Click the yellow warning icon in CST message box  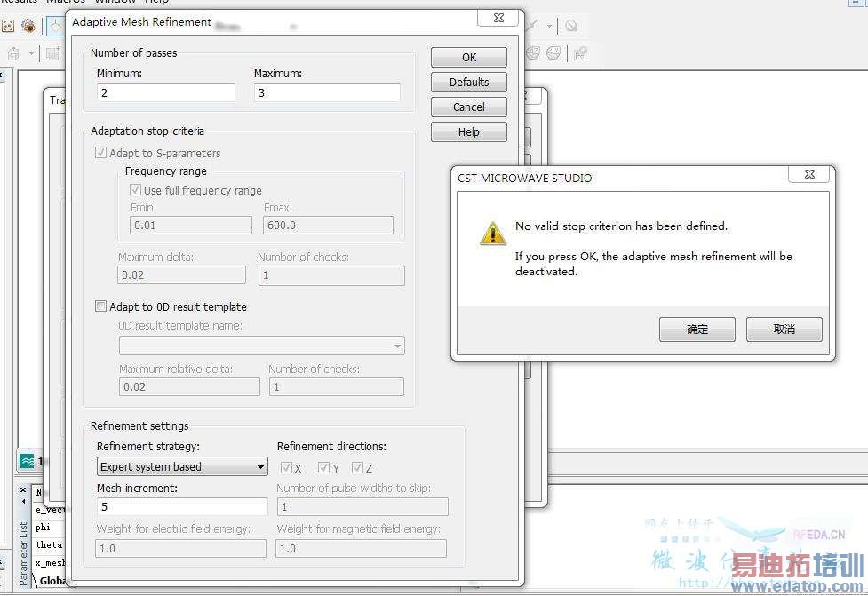point(492,233)
